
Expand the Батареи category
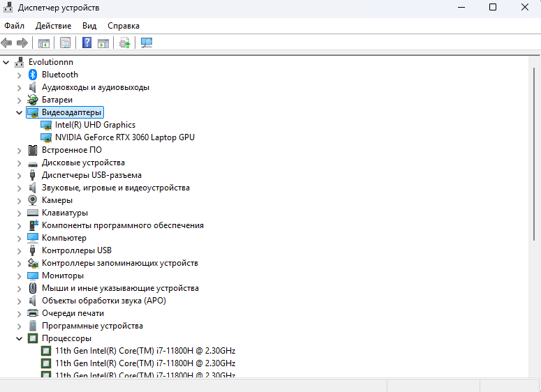(x=19, y=100)
